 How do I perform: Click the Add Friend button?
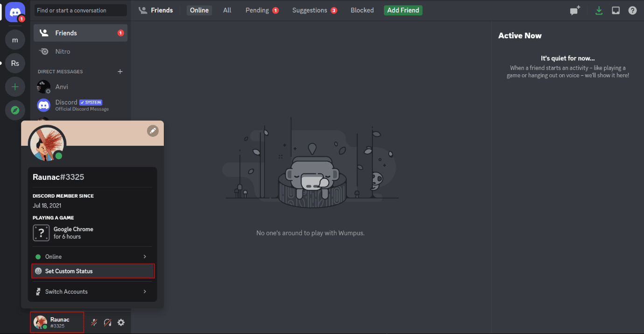click(403, 10)
